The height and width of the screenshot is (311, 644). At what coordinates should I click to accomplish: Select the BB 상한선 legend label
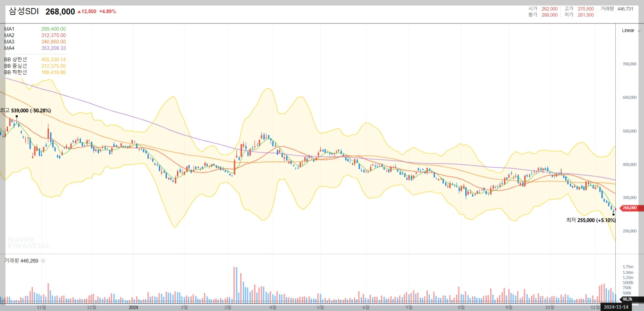pos(15,59)
